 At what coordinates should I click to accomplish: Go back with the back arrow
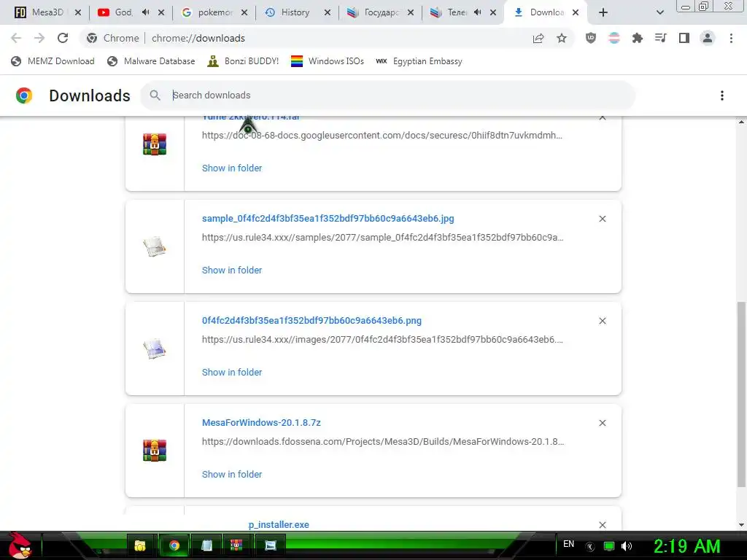tap(16, 38)
